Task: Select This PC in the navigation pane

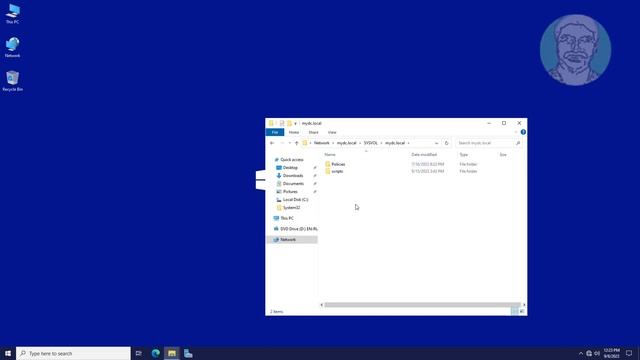Action: [x=287, y=218]
